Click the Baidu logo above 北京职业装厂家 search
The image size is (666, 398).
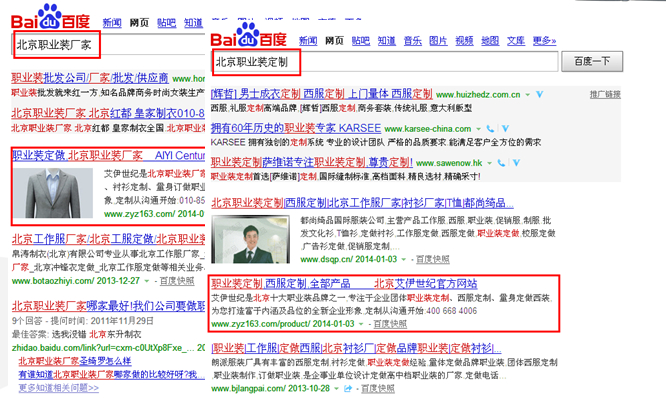pos(51,17)
